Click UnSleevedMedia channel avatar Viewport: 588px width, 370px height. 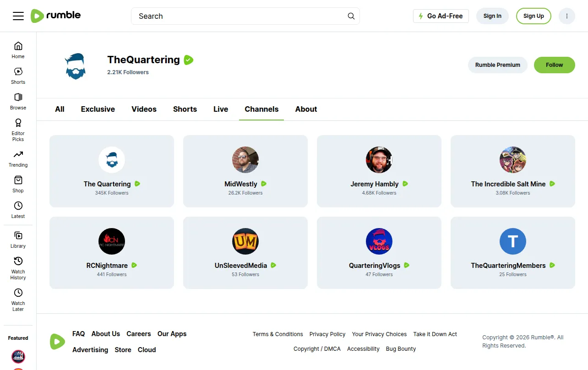pos(245,241)
